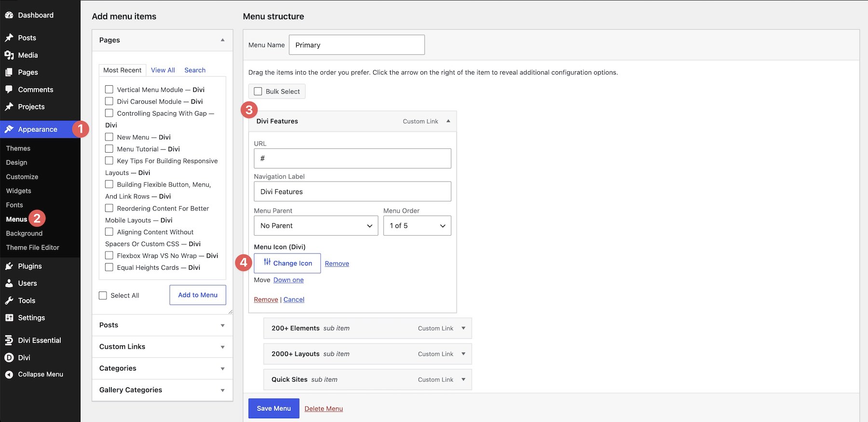
Task: Click the Cancel link
Action: 294,300
